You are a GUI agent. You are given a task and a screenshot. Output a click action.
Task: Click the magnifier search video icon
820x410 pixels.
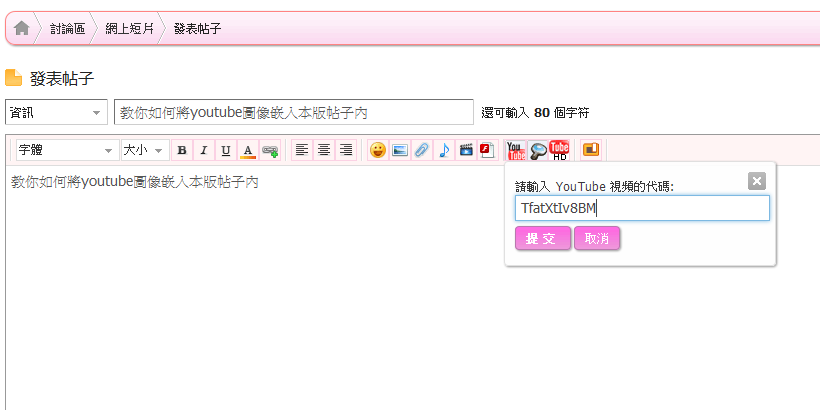[538, 151]
